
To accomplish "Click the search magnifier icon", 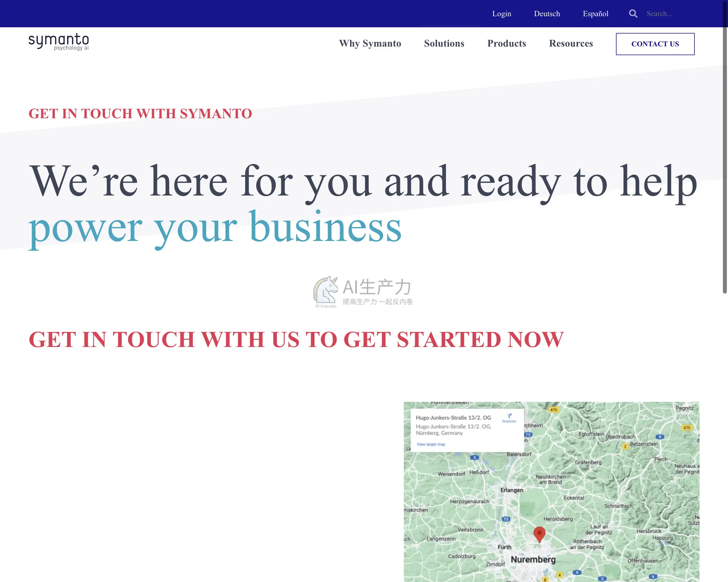I will (633, 14).
